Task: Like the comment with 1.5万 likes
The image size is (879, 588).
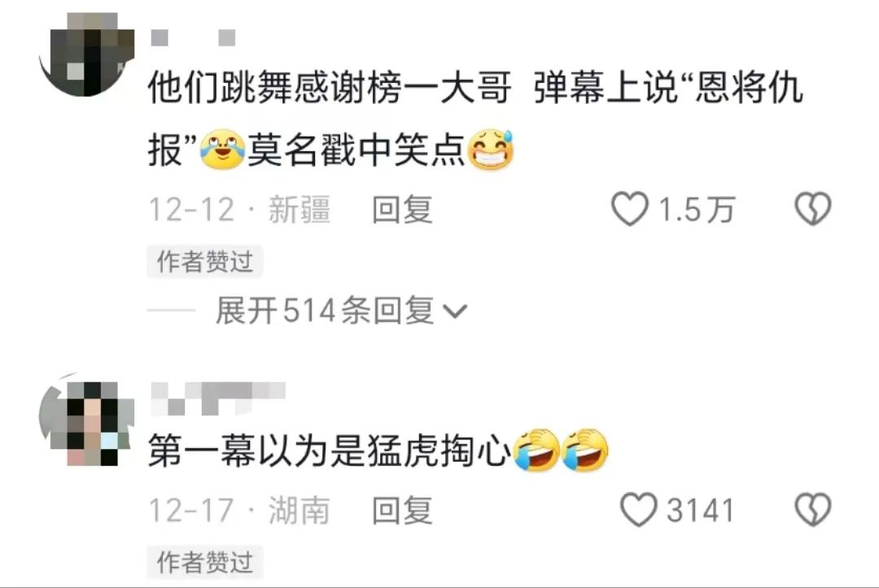Action: click(x=629, y=209)
